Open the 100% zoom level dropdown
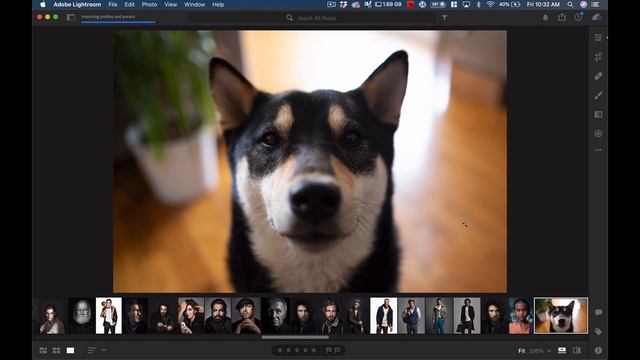 (x=540, y=351)
